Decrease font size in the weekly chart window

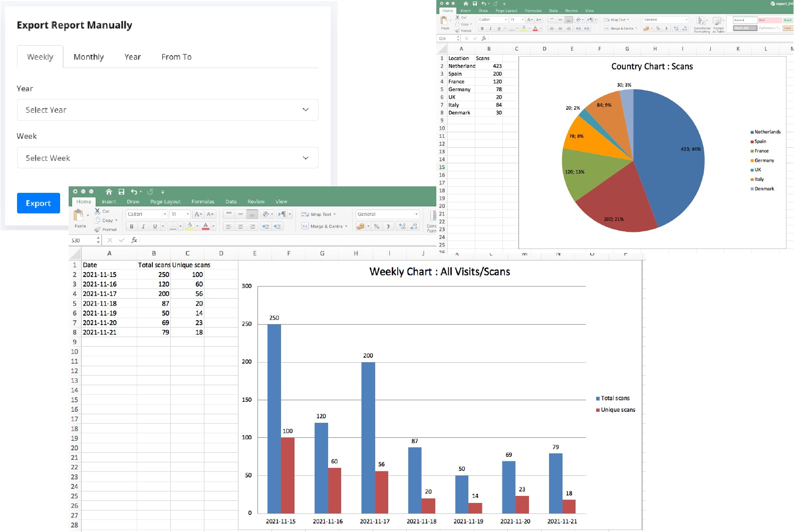(210, 214)
